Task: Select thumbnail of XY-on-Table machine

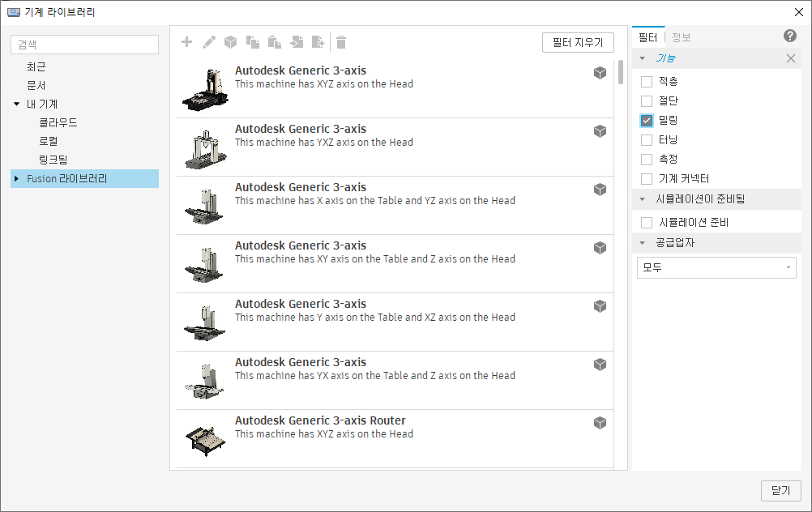Action: 204,265
